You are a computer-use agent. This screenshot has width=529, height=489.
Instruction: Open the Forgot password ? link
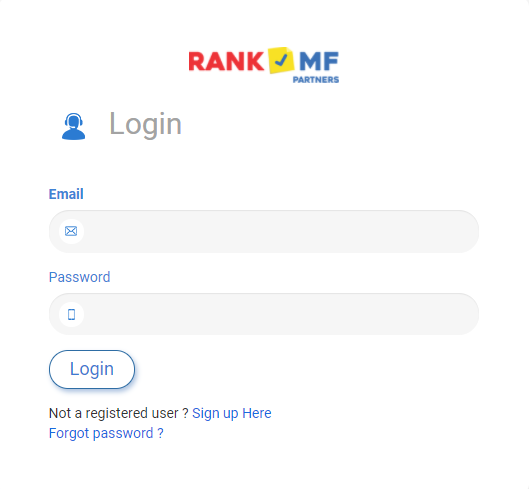tap(106, 433)
